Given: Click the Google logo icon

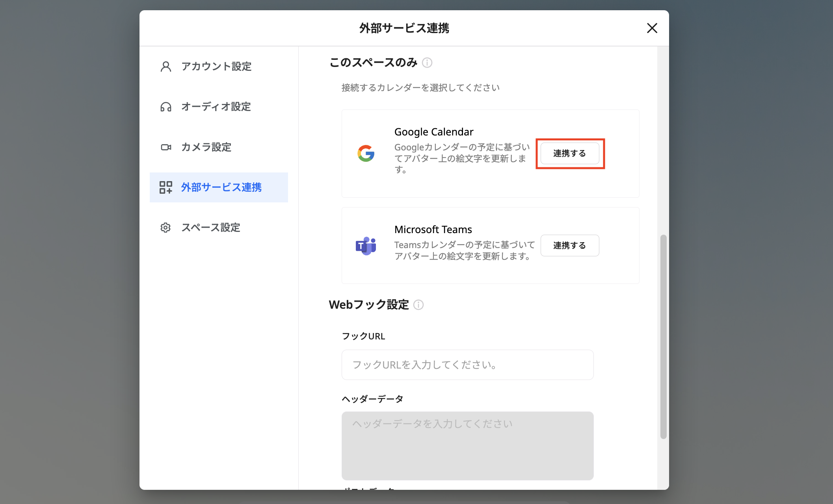Looking at the screenshot, I should tap(366, 154).
